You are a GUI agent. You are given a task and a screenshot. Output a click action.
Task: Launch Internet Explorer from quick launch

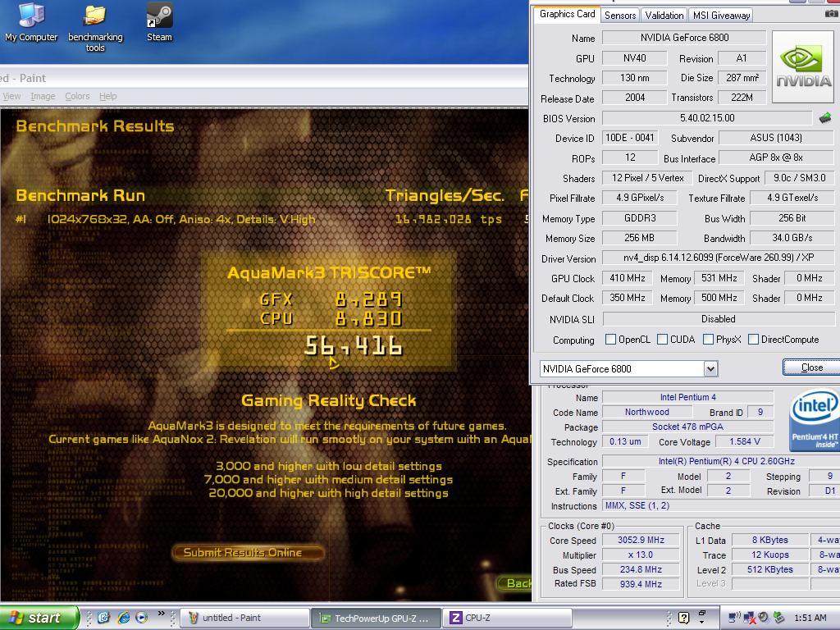tap(123, 617)
